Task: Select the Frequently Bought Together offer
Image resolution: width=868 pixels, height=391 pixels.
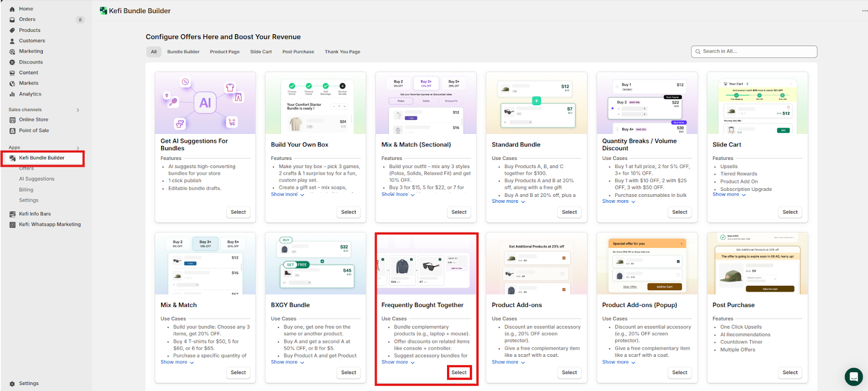Action: coord(459,373)
